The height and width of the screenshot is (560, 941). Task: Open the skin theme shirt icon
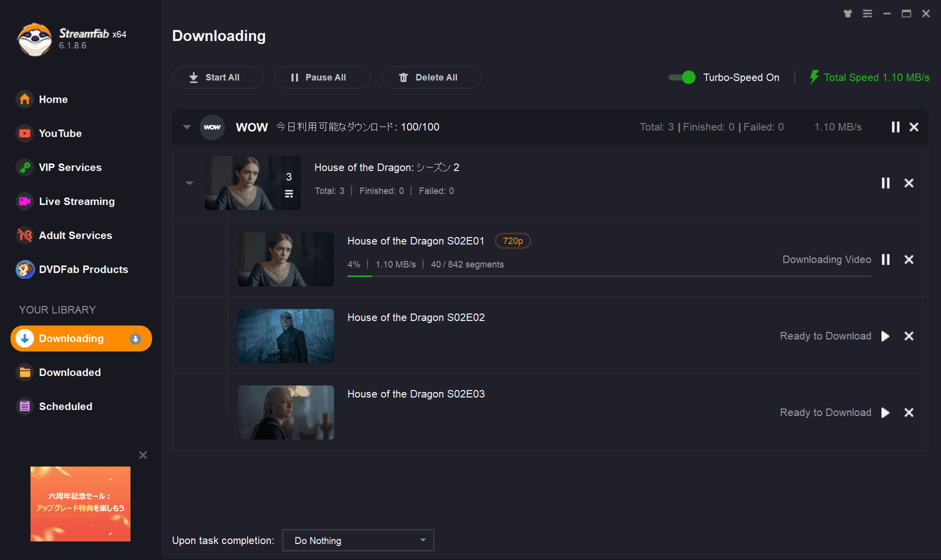click(x=848, y=13)
